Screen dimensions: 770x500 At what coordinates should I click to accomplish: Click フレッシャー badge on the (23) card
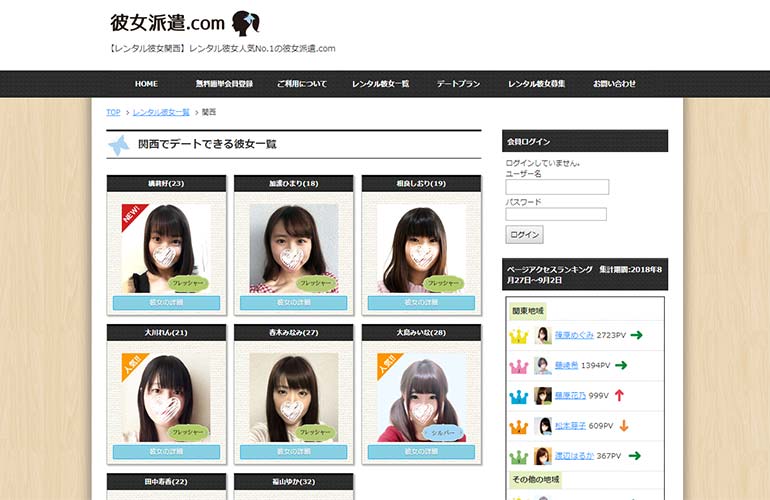188,283
